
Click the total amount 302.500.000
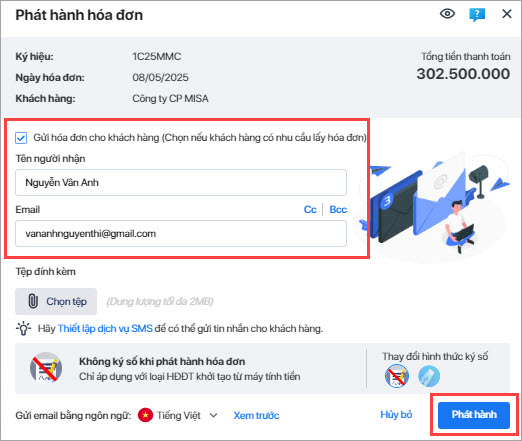(463, 74)
